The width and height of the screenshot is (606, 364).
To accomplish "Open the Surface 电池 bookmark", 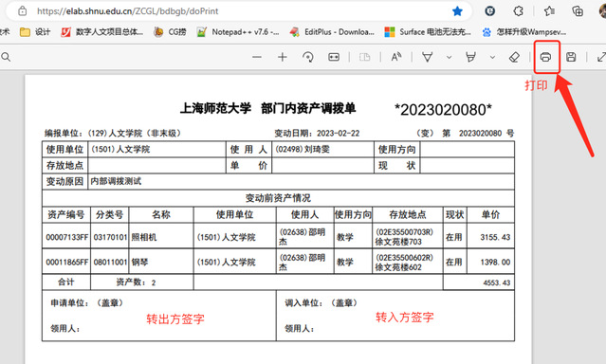I will (428, 32).
